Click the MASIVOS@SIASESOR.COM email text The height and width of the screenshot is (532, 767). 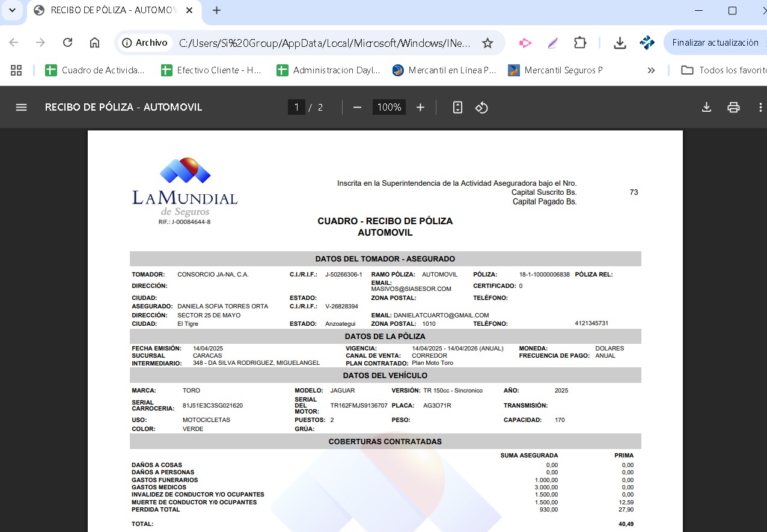[411, 289]
